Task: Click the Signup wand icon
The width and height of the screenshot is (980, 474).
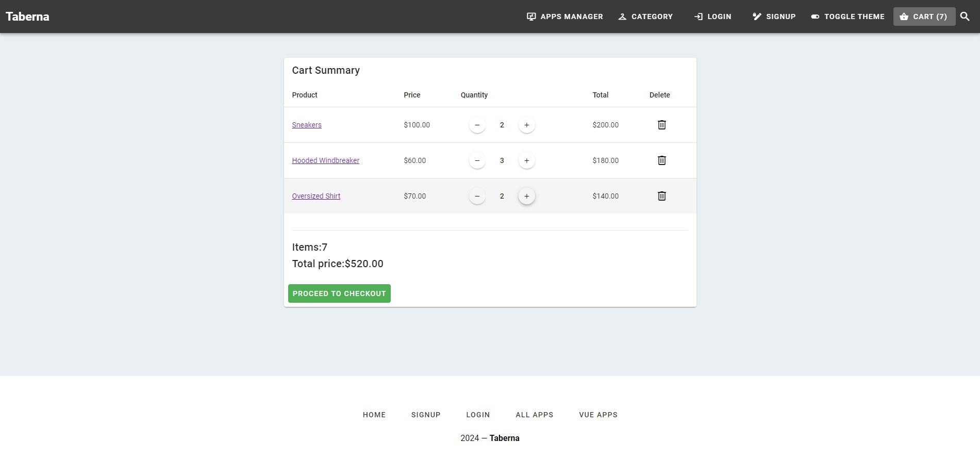Action: [x=756, y=16]
